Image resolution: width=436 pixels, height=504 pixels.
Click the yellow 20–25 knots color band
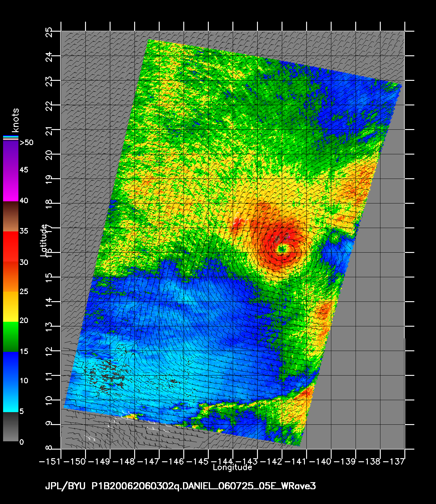click(x=11, y=306)
